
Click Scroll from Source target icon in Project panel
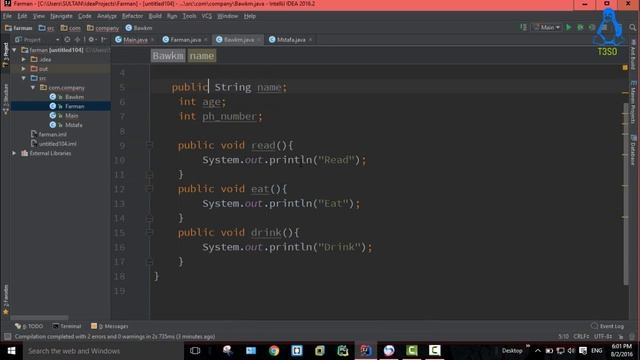(67, 40)
